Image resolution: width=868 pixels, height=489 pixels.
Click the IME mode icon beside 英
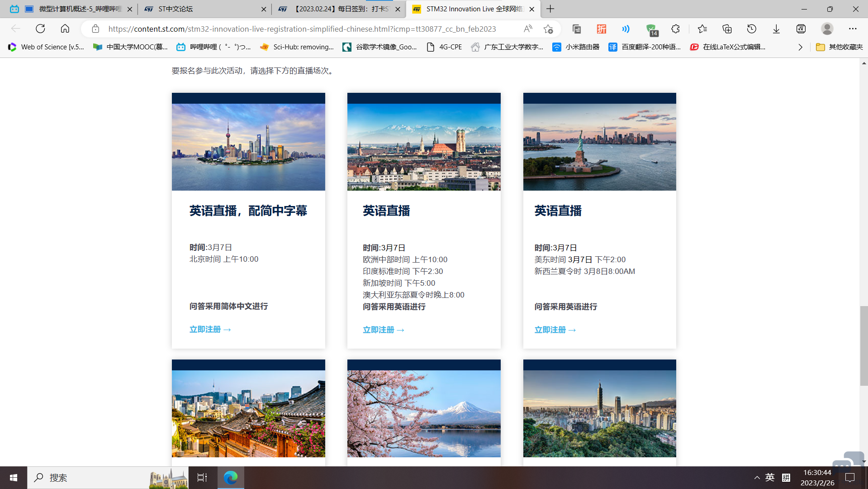tap(786, 477)
